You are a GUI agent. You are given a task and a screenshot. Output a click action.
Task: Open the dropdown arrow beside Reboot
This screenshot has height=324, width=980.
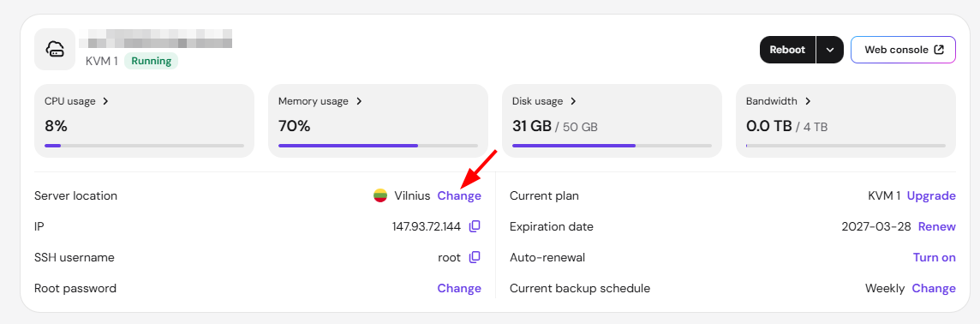point(830,50)
